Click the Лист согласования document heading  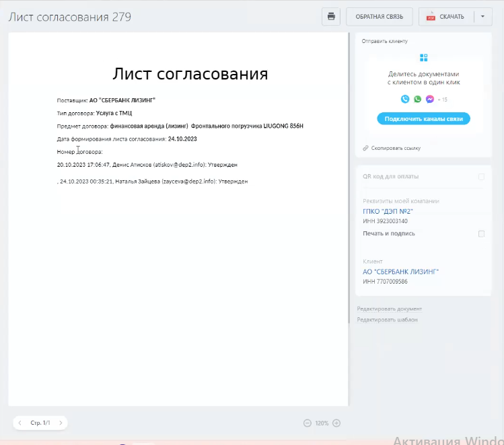tap(190, 74)
